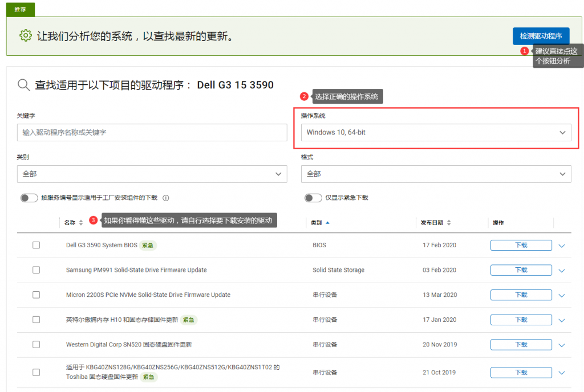Check the Dell G3 3590 System BIOS checkbox
This screenshot has height=392, width=584.
click(x=36, y=245)
